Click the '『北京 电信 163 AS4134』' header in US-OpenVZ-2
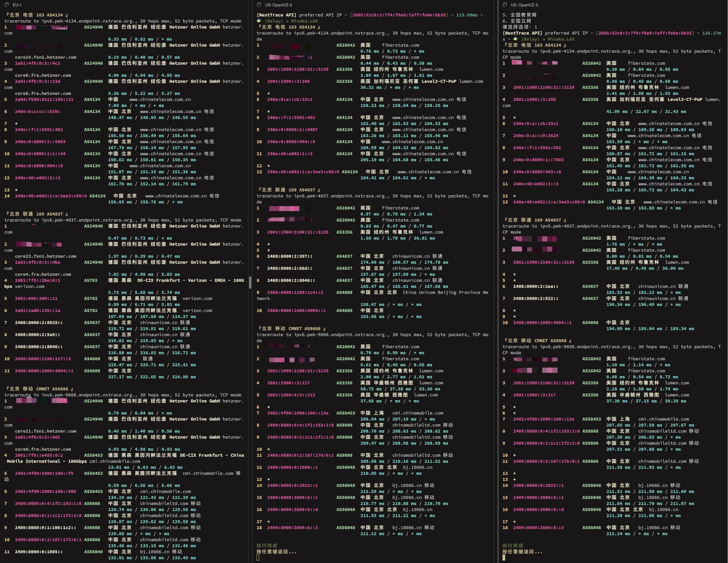 [289, 27]
